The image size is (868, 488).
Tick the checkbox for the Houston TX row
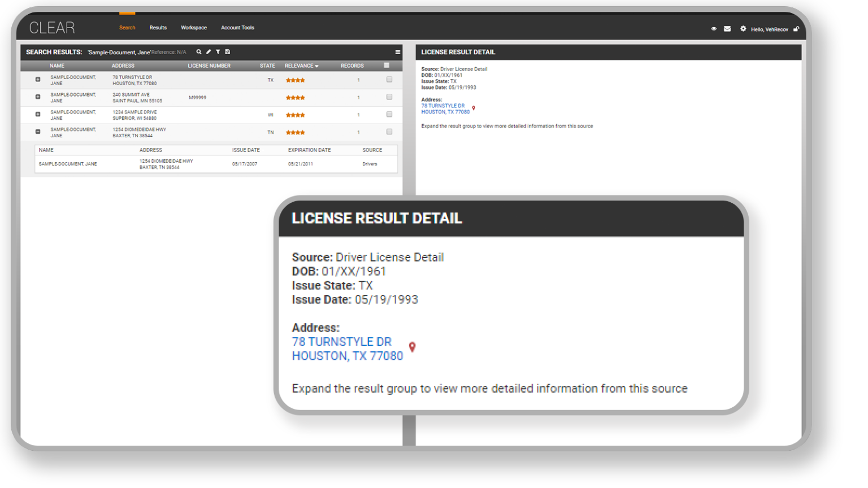389,80
